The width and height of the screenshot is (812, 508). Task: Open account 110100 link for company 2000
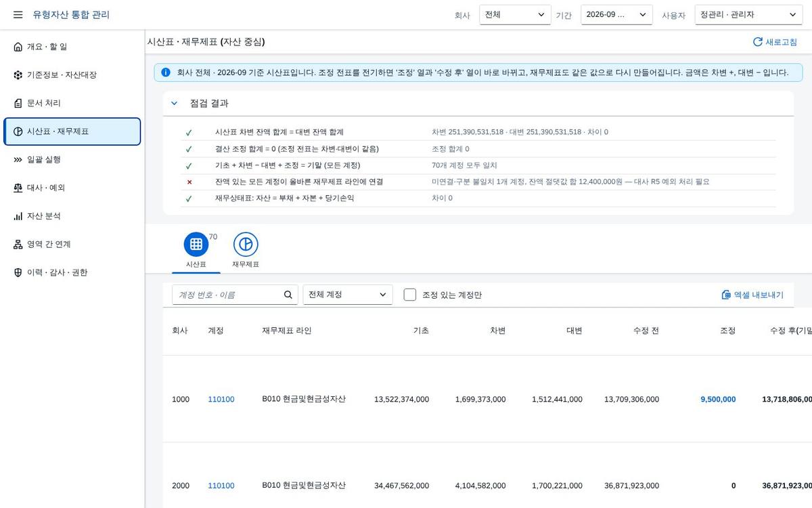(221, 486)
